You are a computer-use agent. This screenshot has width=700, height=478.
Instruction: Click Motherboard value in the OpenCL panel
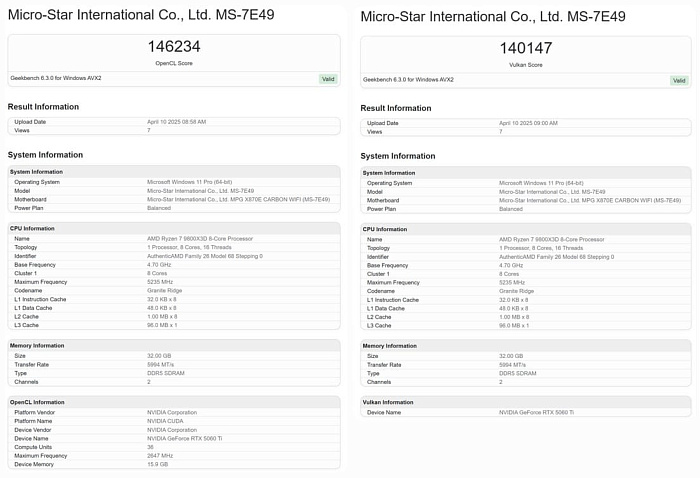click(239, 200)
